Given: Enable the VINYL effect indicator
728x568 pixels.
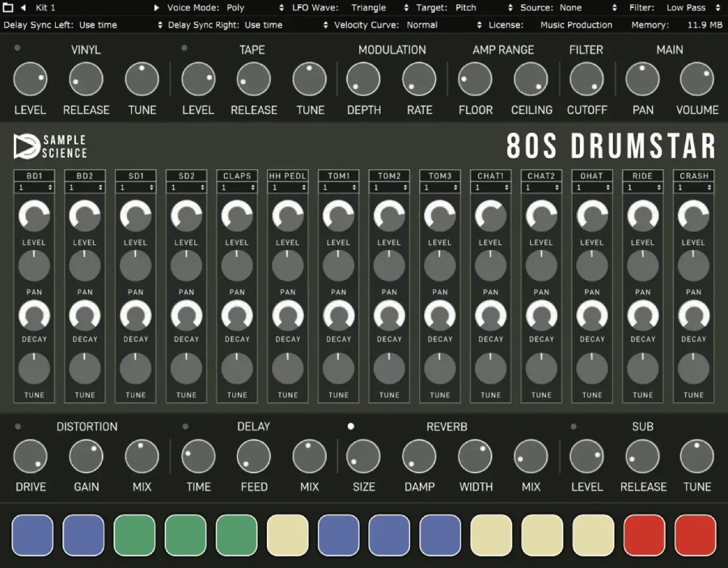Looking at the screenshot, I should point(18,48).
